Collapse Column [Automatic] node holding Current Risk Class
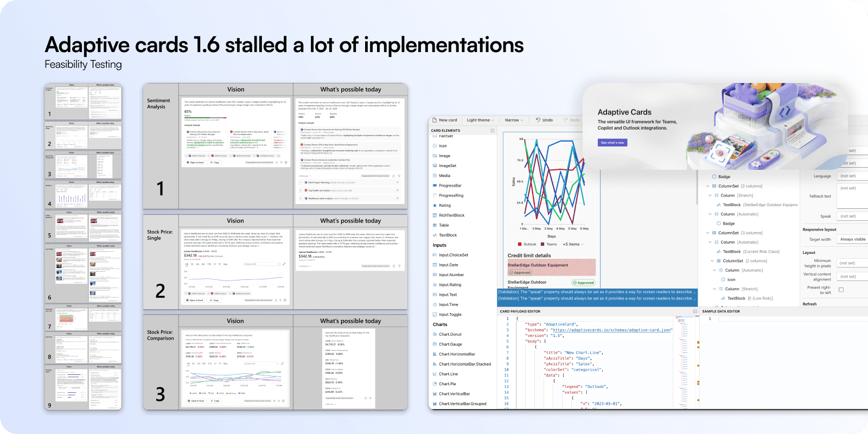This screenshot has width=868, height=434. (710, 242)
